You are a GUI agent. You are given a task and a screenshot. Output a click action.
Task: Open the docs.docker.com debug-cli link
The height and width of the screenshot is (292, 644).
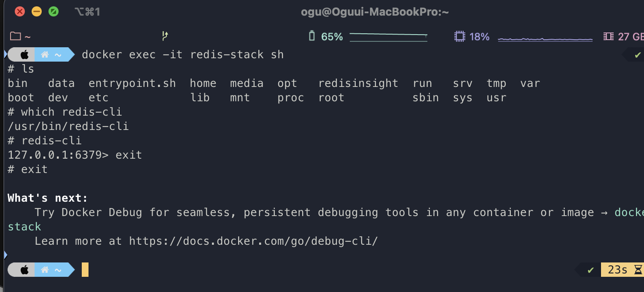tap(253, 241)
